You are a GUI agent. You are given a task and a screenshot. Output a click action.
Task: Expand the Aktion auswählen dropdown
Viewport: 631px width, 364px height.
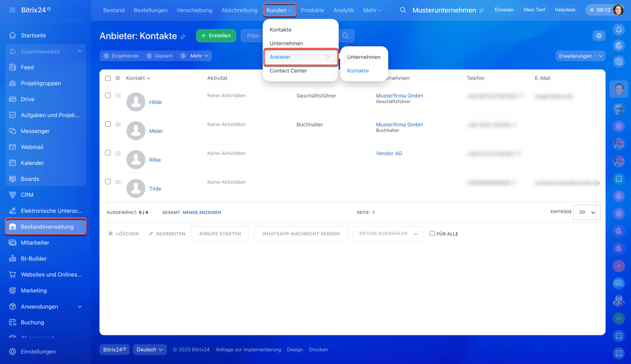[387, 233]
